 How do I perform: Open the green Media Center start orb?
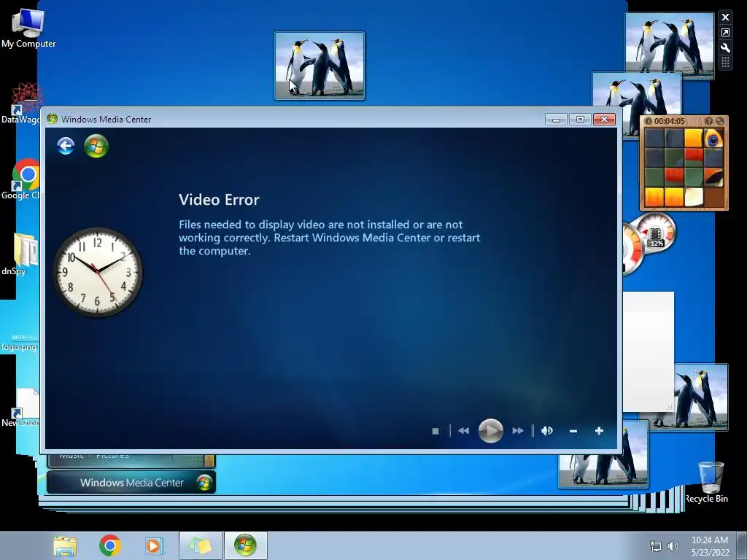96,146
